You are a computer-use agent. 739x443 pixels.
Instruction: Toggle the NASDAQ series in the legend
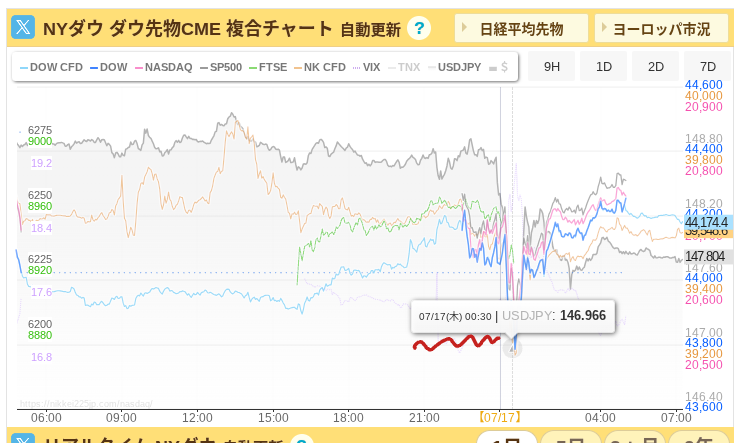point(164,67)
